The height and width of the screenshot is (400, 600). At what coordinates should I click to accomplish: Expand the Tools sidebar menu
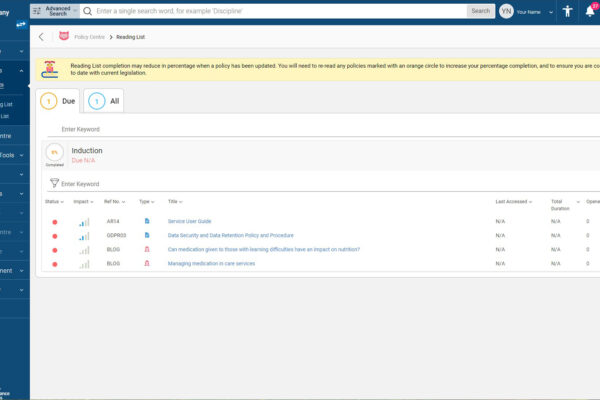click(12, 155)
